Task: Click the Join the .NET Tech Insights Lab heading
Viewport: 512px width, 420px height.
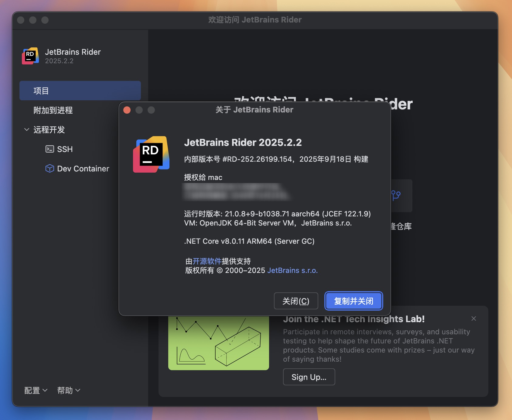Action: [354, 319]
